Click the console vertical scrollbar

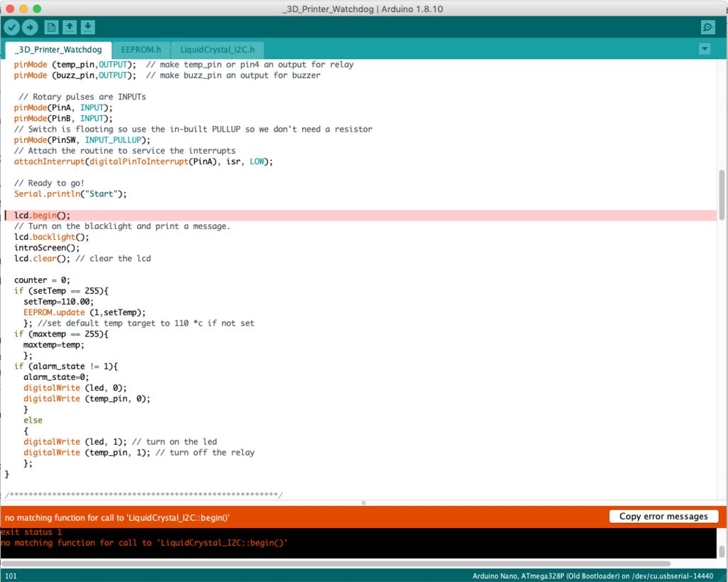[x=722, y=551]
